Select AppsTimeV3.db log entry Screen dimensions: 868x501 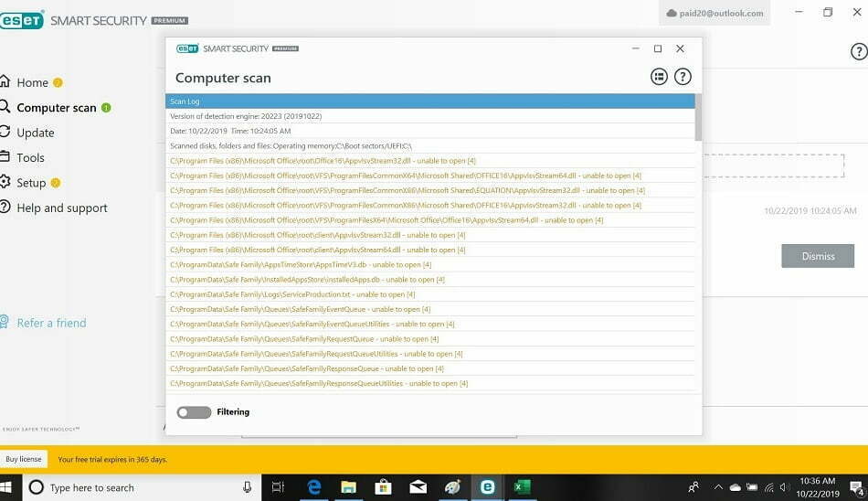click(x=430, y=265)
